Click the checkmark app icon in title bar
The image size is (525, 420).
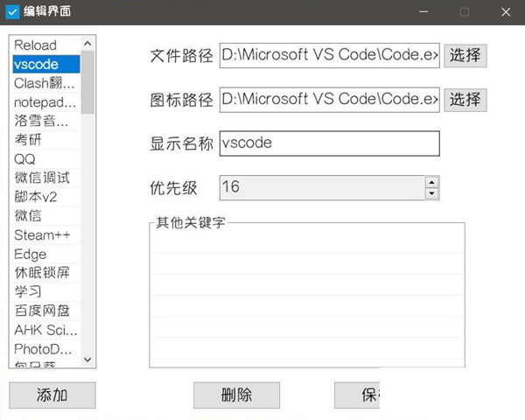click(12, 11)
